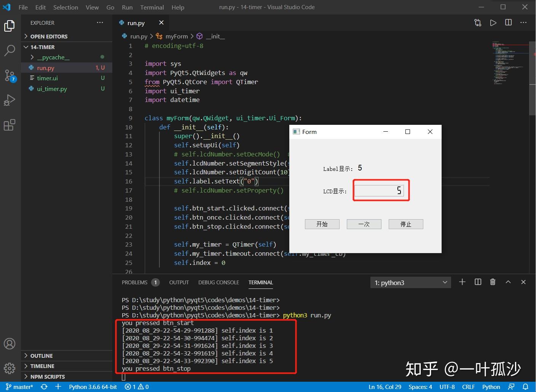Open the Run and Debug view

(10, 100)
